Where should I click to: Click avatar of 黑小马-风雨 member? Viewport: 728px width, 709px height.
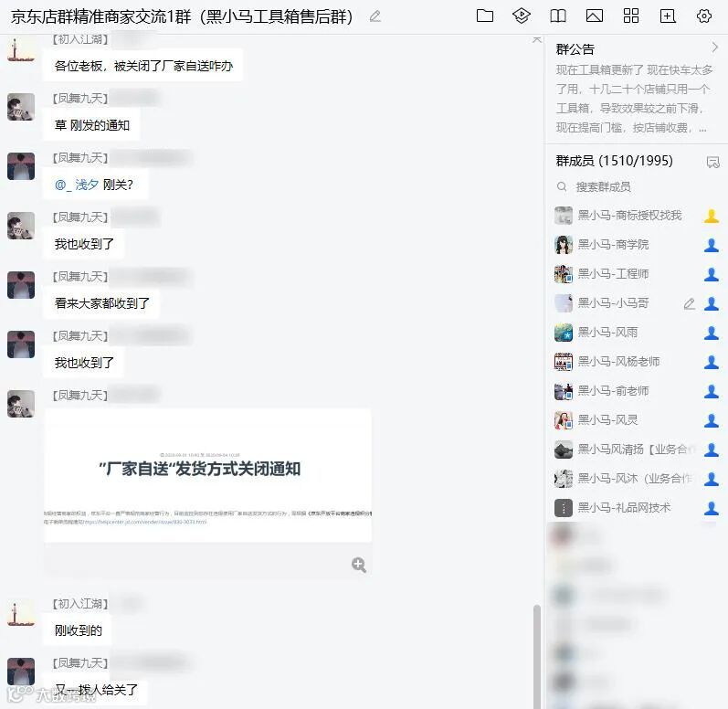(x=564, y=333)
